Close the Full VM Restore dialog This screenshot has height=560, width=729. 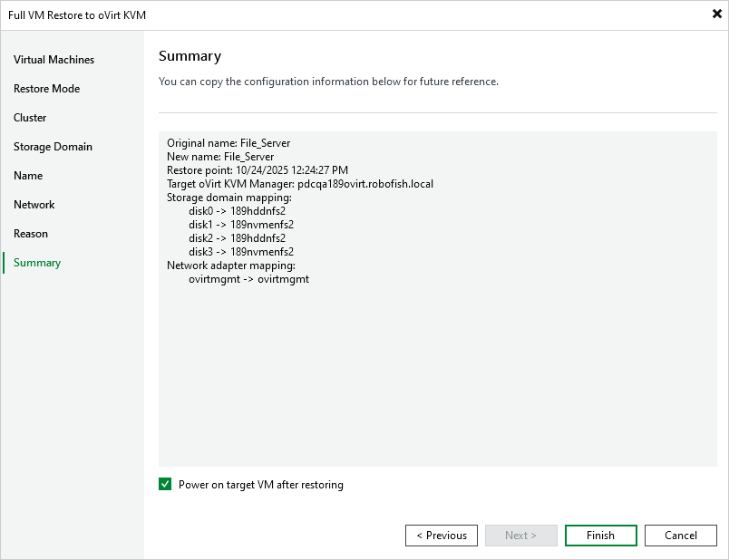tap(715, 14)
